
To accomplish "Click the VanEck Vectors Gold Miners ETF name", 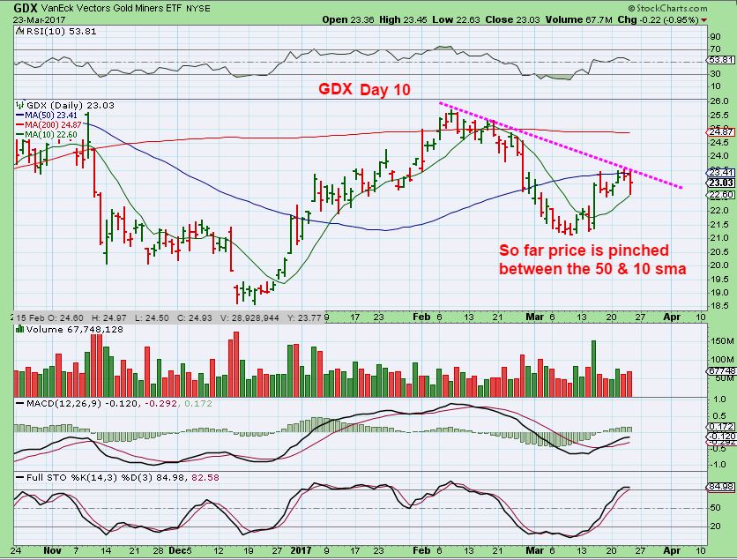I will (111, 9).
